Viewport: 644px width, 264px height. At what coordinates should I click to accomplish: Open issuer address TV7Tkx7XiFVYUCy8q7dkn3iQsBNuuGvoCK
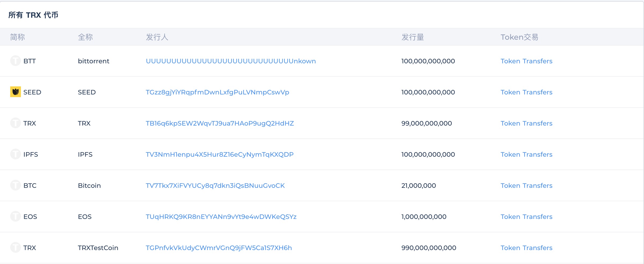pos(215,186)
